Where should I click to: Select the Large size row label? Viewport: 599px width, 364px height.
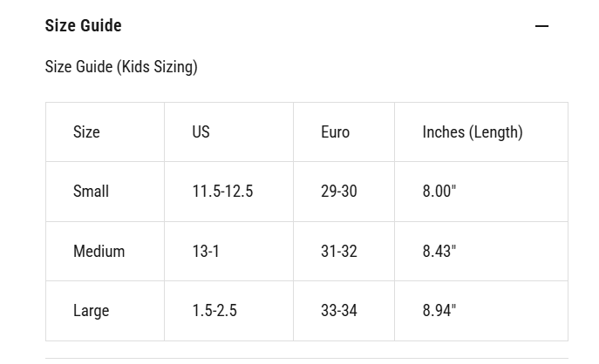(91, 311)
